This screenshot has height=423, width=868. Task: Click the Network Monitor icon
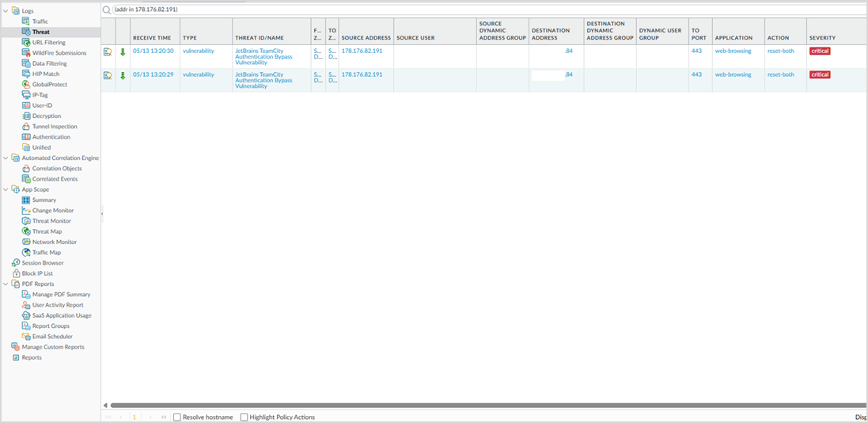click(26, 242)
